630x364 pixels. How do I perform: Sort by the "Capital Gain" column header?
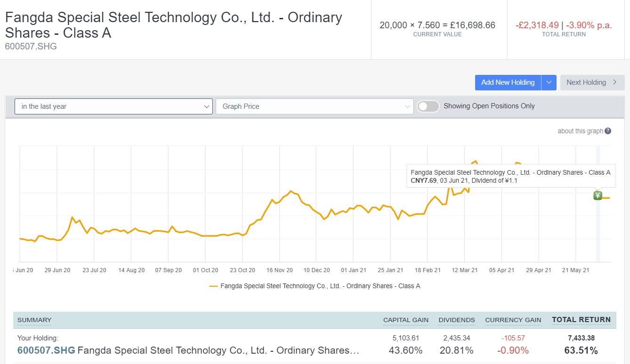click(405, 320)
